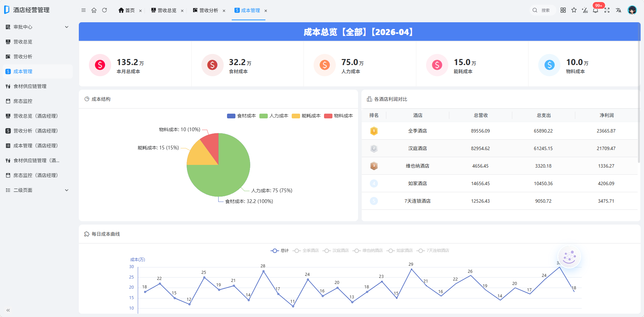Open 营收总览（酒店经理） in sidebar
Image resolution: width=644 pixels, height=317 pixels.
(x=37, y=116)
